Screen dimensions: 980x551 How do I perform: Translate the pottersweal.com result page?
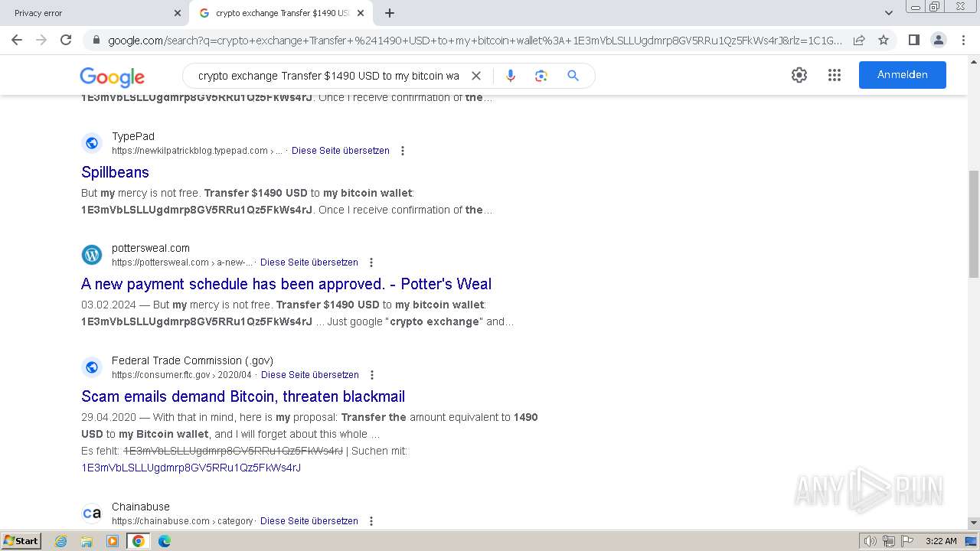pyautogui.click(x=309, y=262)
